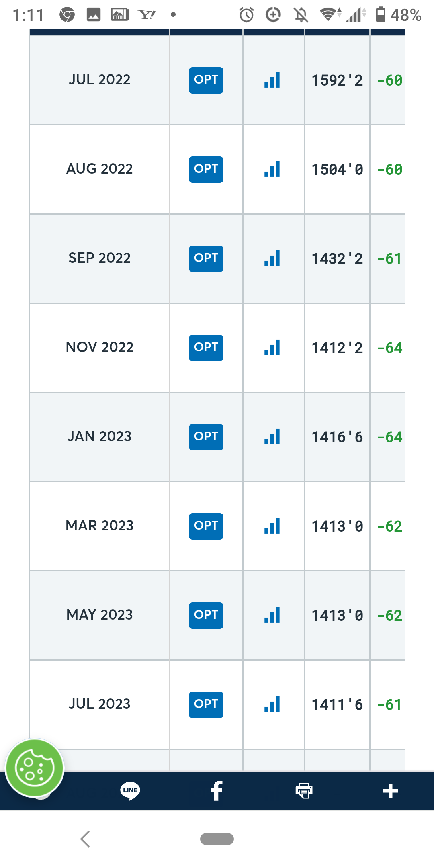Tap OPT button for JUL 2022
The height and width of the screenshot is (868, 434).
(x=206, y=80)
